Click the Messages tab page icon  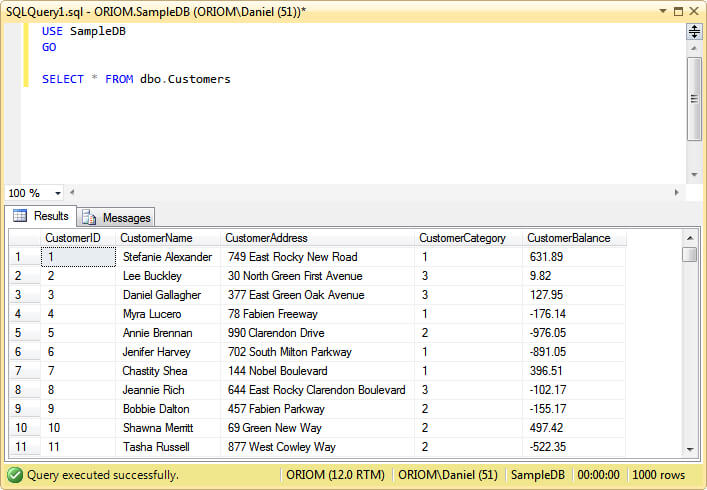[89, 217]
